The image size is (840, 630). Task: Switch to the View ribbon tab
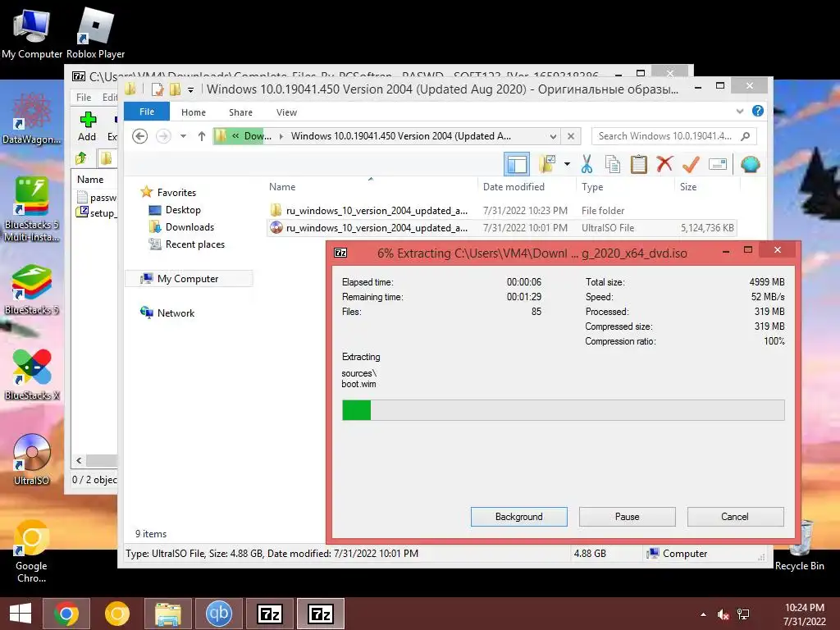[286, 112]
